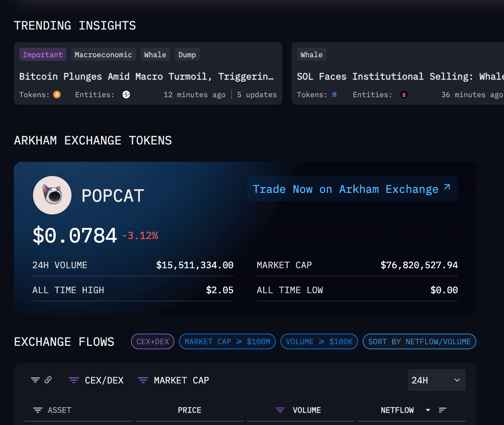Screen dimensions: 504x425
Task: Click the all time high value $2.05
Action: (220, 290)
